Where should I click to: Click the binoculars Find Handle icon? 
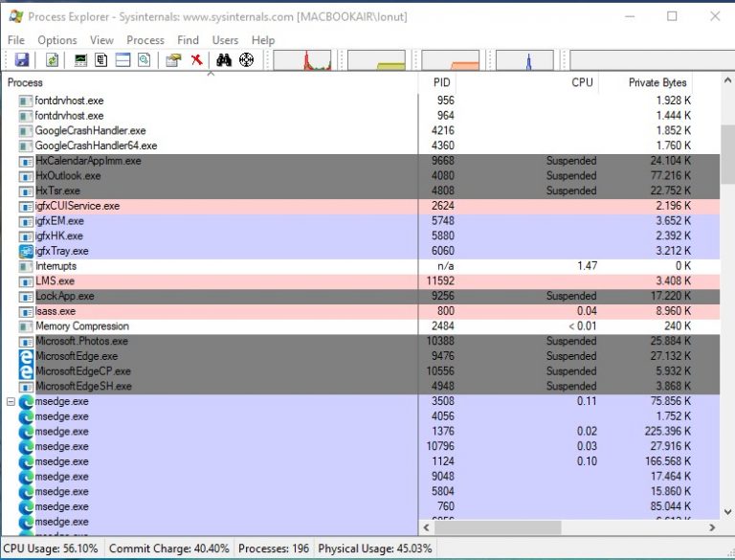click(x=224, y=60)
